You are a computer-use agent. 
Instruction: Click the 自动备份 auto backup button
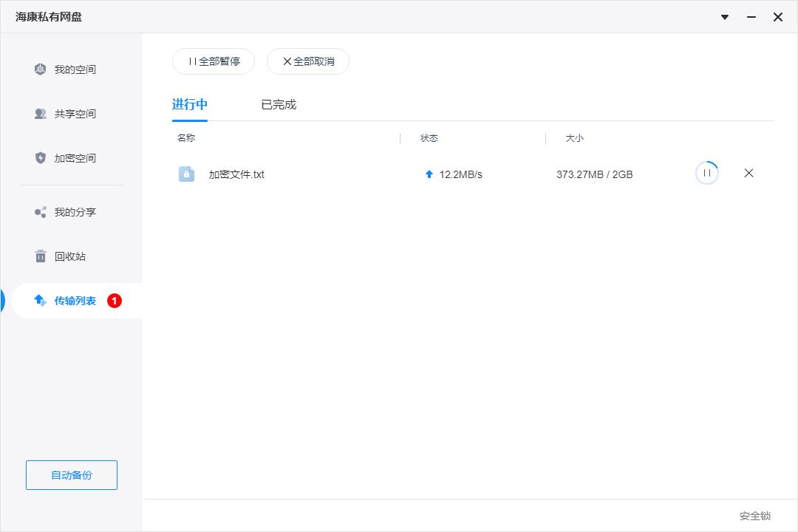pyautogui.click(x=71, y=475)
